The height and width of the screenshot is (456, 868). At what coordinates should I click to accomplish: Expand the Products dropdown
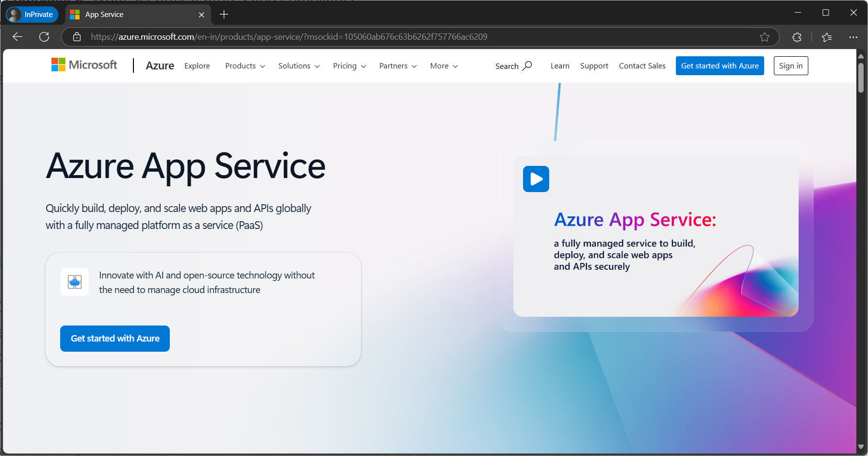(x=245, y=66)
